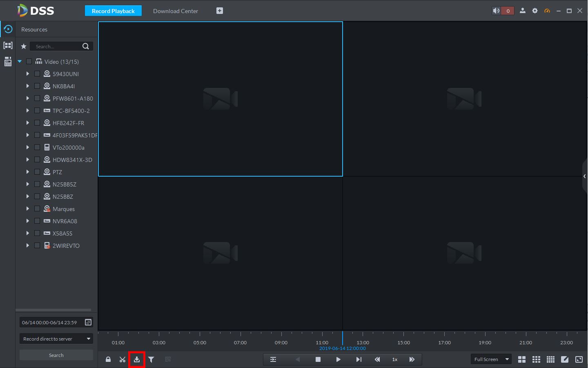The height and width of the screenshot is (368, 588).
Task: Open the record filter funnel icon
Action: click(151, 359)
